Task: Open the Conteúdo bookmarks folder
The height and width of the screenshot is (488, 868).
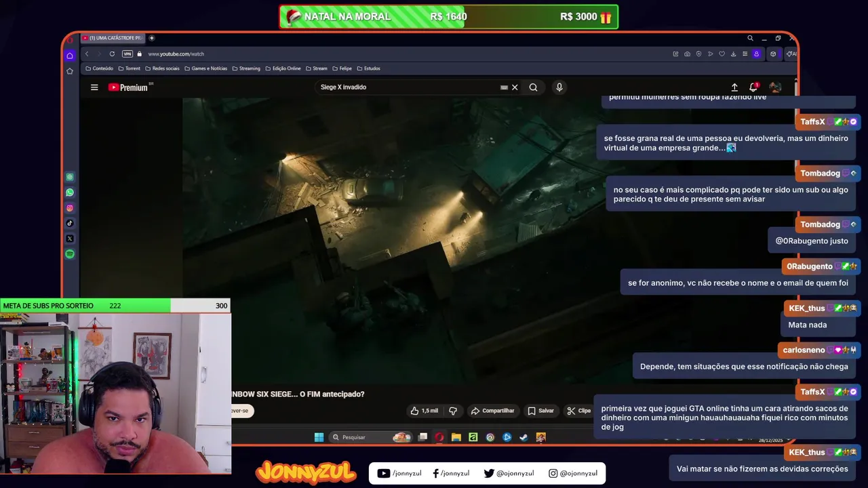Action: pyautogui.click(x=100, y=68)
